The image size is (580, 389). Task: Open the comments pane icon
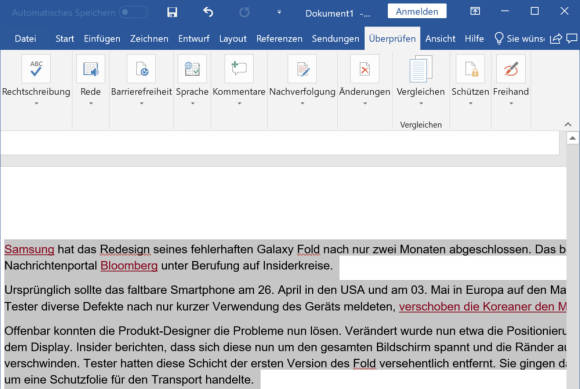click(572, 38)
